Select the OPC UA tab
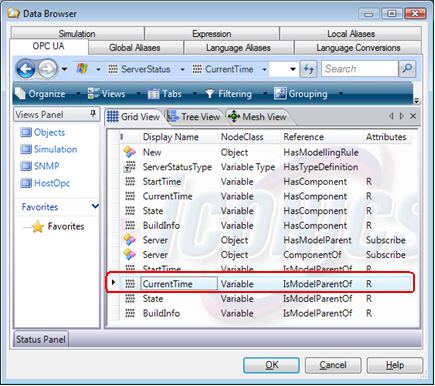This screenshot has height=386, width=435. (49, 46)
